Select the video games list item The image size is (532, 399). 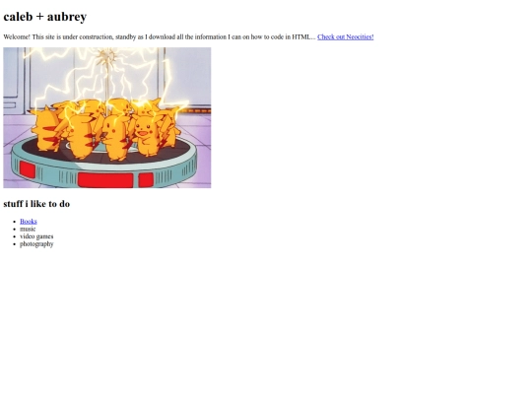point(36,236)
